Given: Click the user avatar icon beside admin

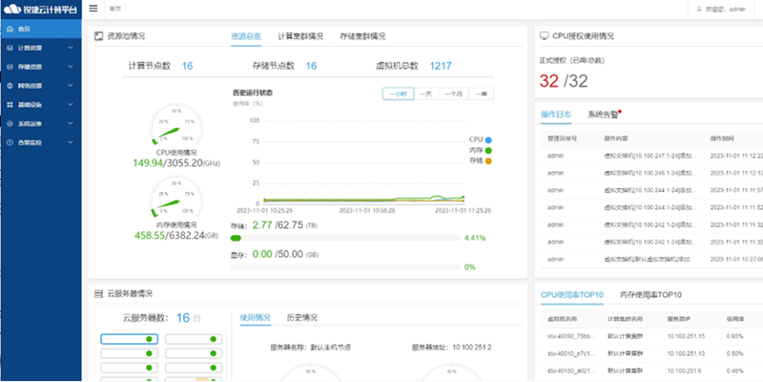Looking at the screenshot, I should click(x=700, y=9).
